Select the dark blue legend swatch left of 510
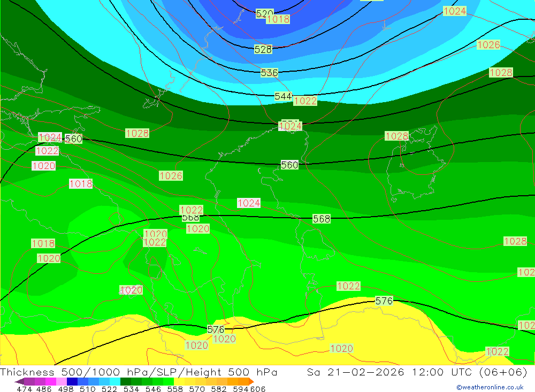This screenshot has width=535, height=392. 72,381
